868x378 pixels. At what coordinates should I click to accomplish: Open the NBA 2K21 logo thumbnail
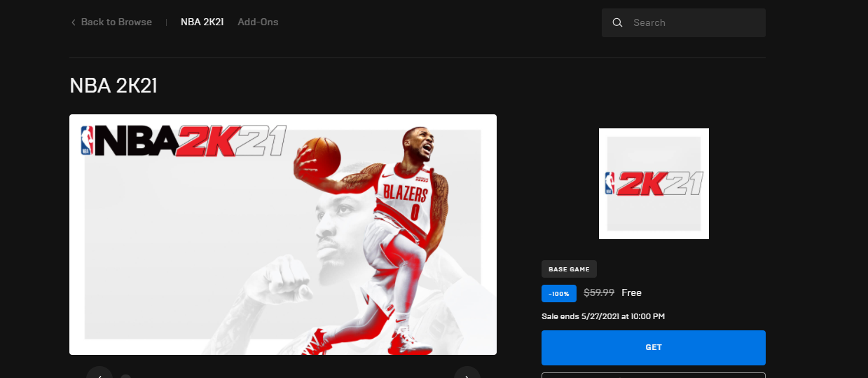point(654,184)
